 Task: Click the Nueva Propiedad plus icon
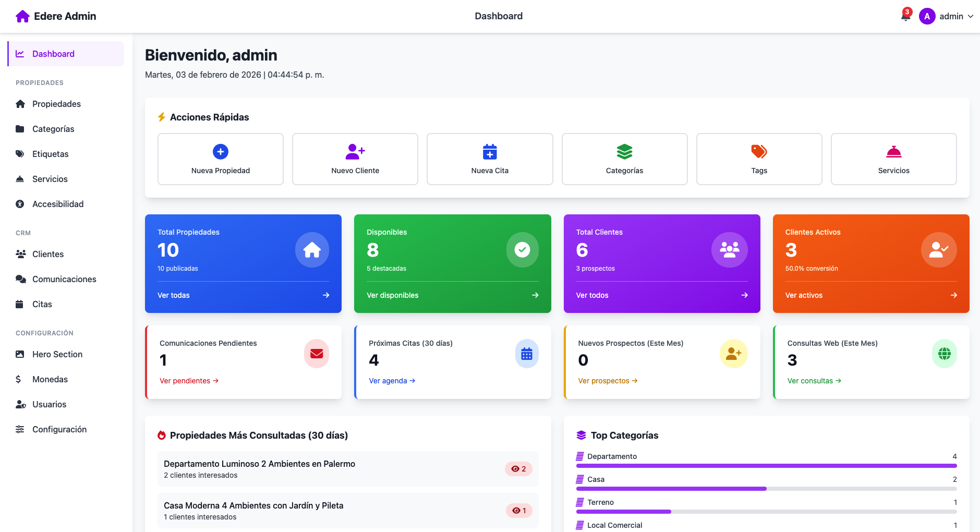(x=221, y=152)
